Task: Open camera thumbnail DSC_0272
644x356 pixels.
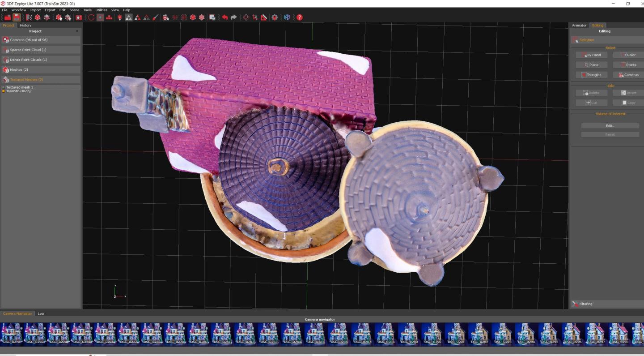Action: (12, 334)
